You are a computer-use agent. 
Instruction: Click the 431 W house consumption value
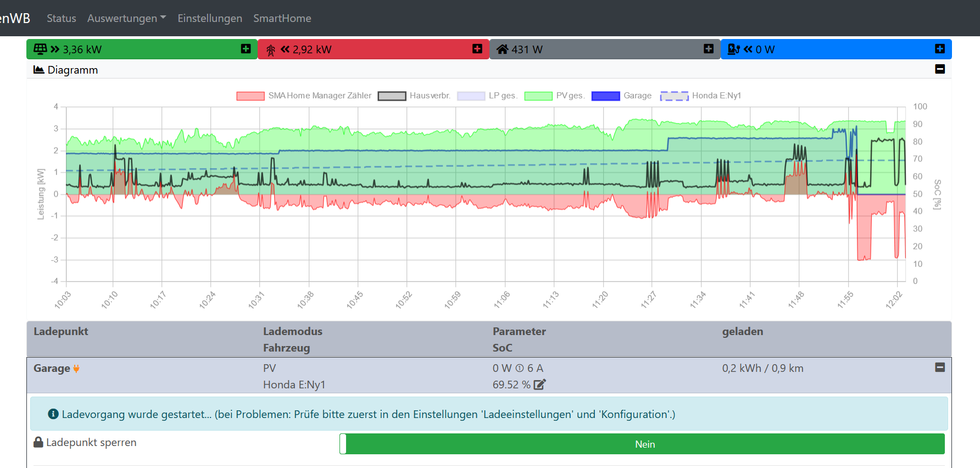click(x=527, y=49)
